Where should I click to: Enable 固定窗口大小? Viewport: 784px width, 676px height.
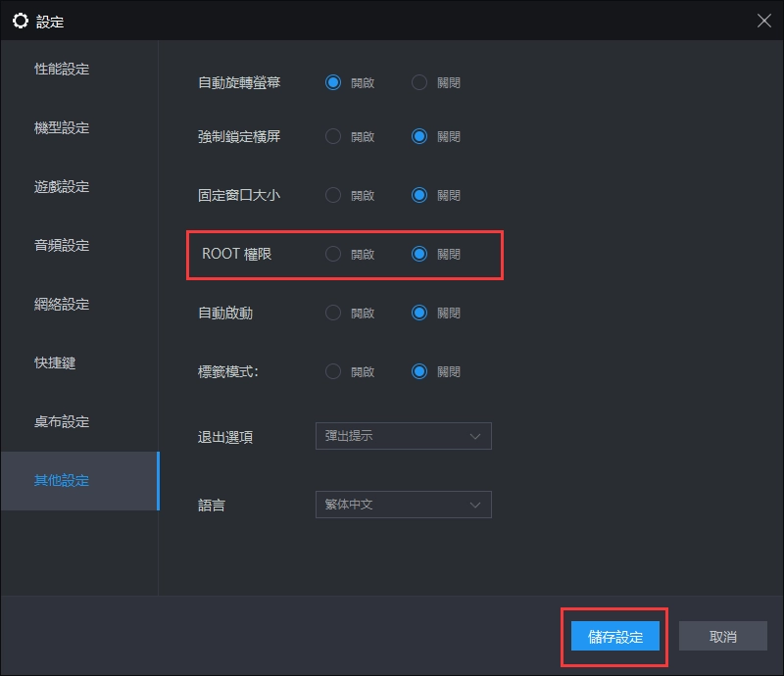click(333, 195)
